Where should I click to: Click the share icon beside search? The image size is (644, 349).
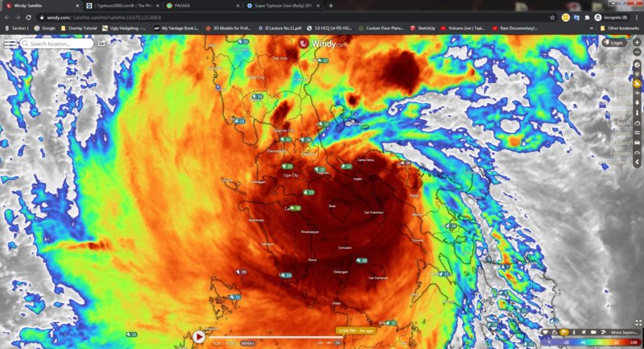pos(102,43)
